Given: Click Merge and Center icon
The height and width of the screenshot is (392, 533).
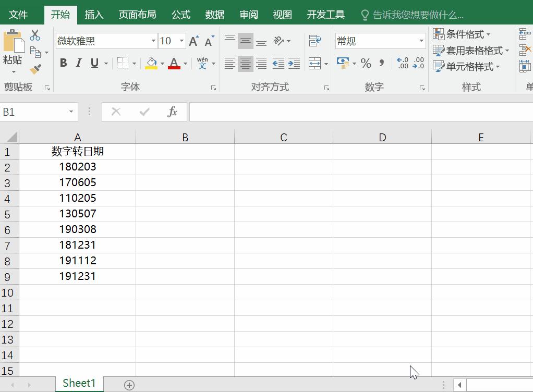Looking at the screenshot, I should point(315,63).
